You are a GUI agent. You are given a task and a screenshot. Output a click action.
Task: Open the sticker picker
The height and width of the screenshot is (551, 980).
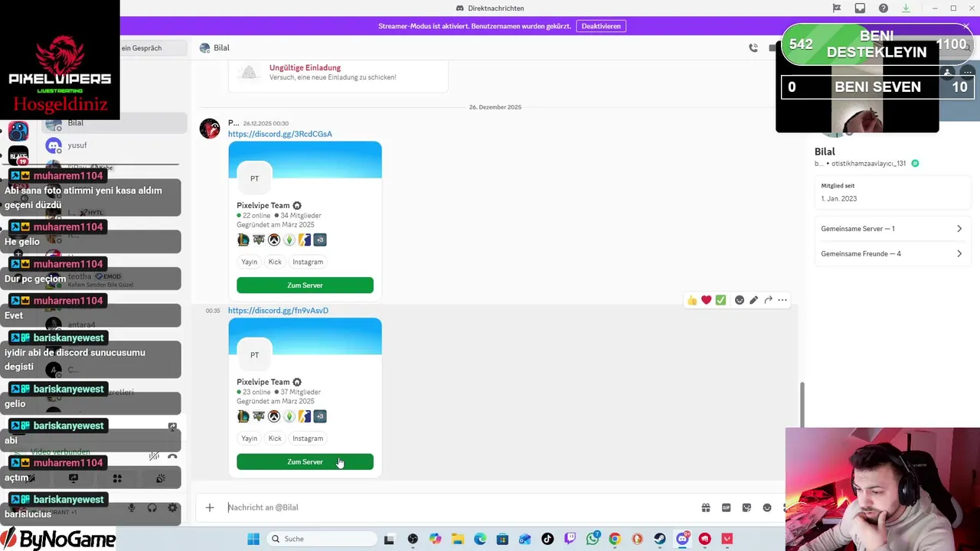click(746, 507)
